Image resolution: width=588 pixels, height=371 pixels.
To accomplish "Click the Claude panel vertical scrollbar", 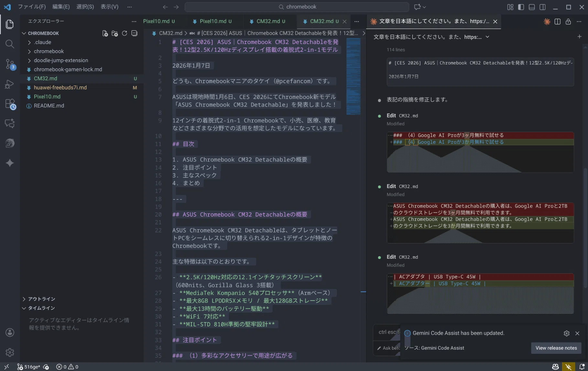I will (x=586, y=228).
